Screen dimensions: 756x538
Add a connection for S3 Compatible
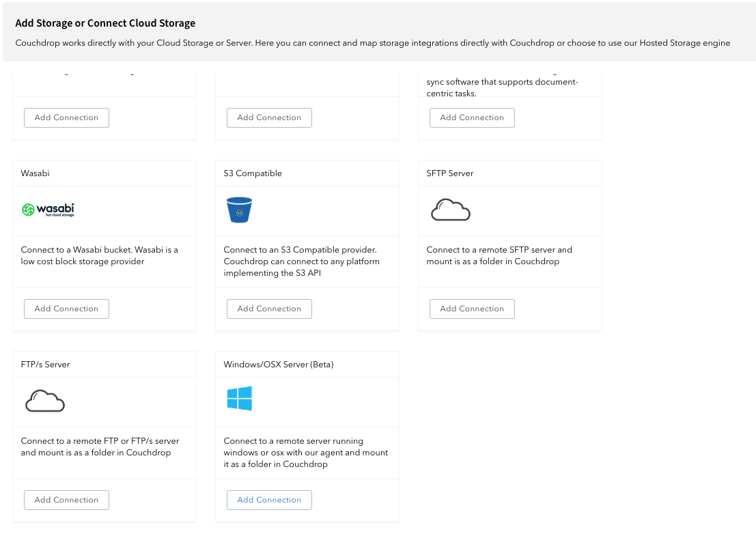tap(269, 309)
